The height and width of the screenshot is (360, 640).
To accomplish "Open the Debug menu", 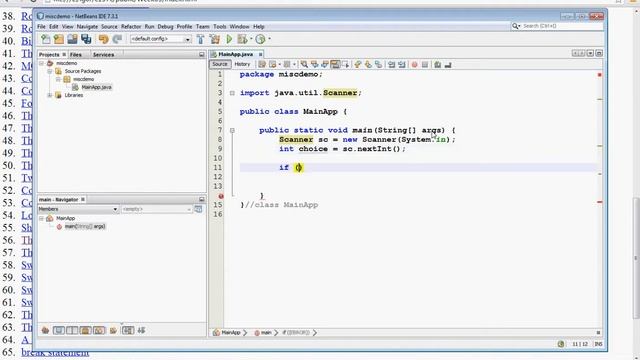I will point(165,27).
